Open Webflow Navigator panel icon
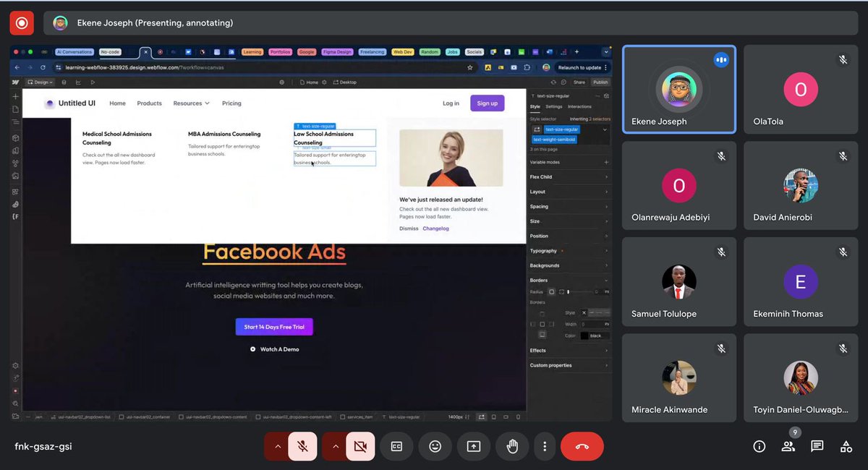 click(16, 121)
